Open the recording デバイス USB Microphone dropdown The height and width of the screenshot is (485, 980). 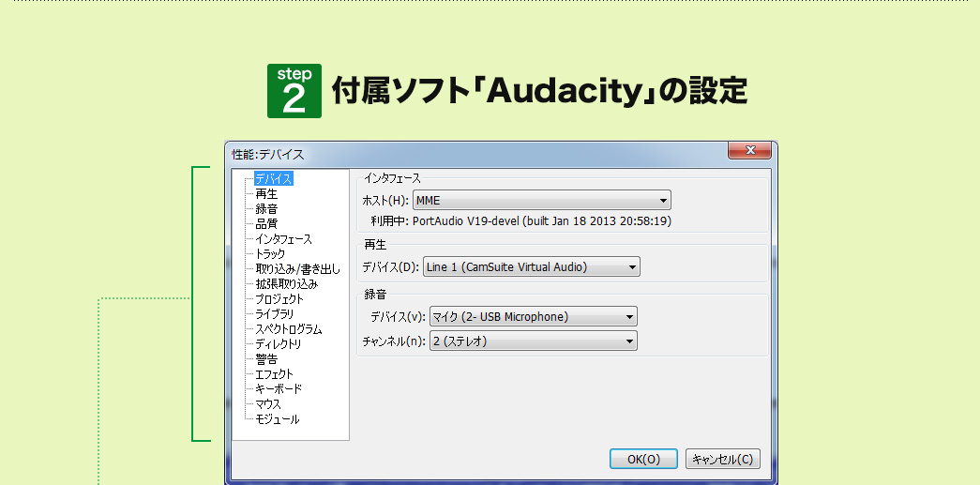tap(533, 316)
